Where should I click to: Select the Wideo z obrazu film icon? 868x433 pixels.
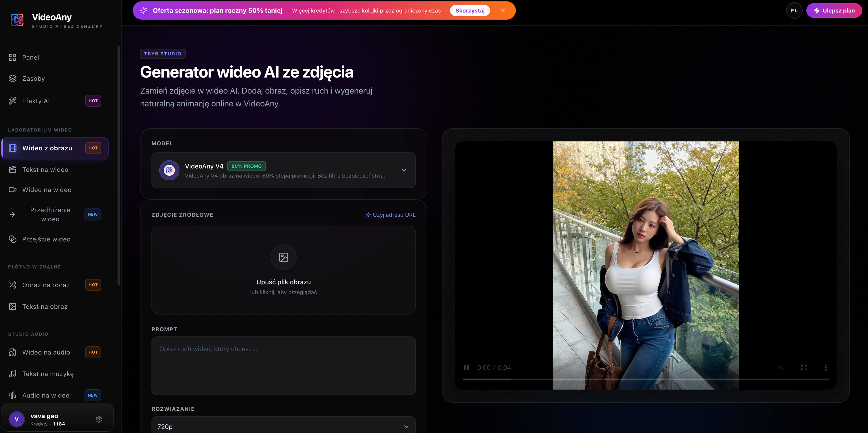point(12,148)
